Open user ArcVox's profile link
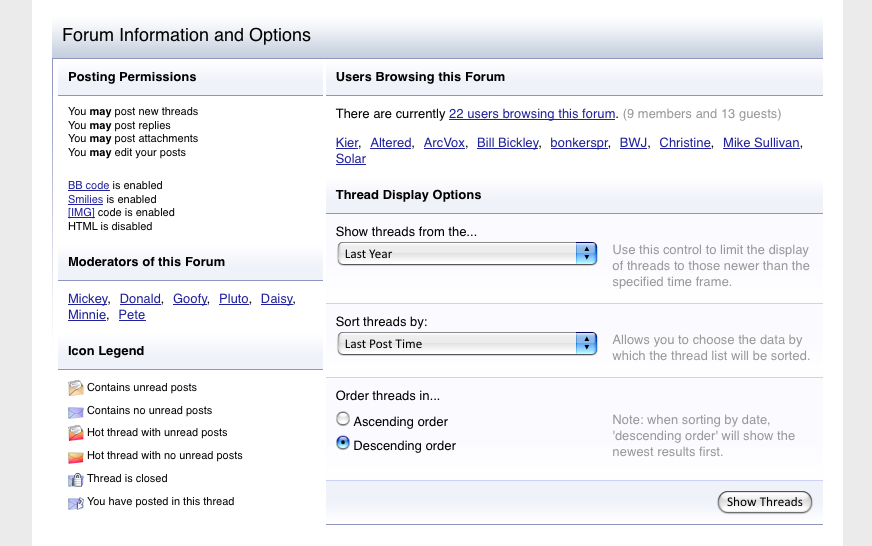Image resolution: width=872 pixels, height=546 pixels. click(444, 143)
